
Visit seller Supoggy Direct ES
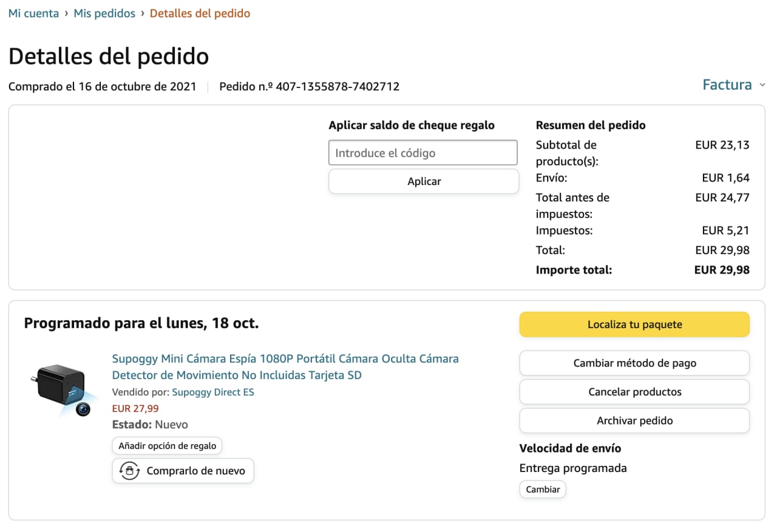click(212, 392)
